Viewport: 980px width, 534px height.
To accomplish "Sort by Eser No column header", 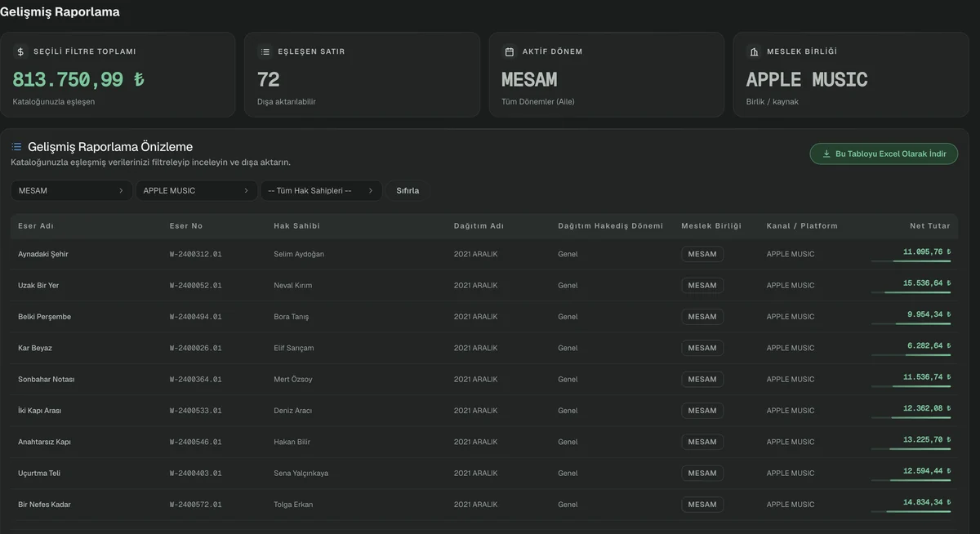I will (186, 226).
